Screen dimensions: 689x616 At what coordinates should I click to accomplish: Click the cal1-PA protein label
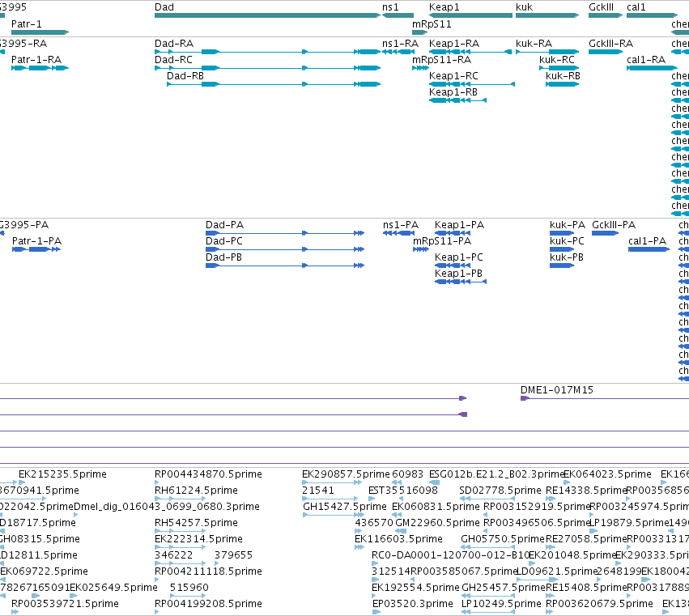point(647,241)
